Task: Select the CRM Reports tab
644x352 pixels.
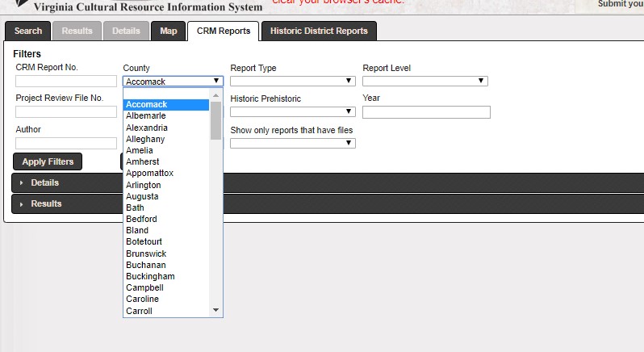Action: click(x=224, y=31)
